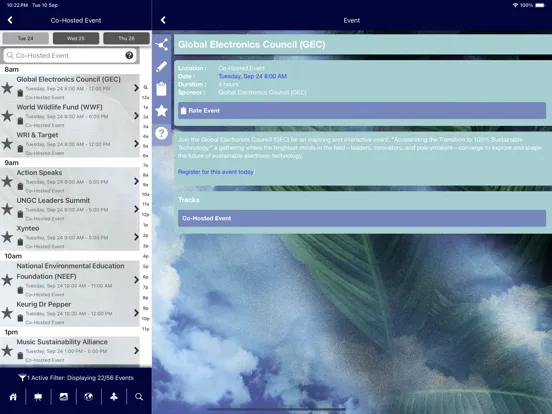This screenshot has height=414, width=552.
Task: Open search from the bottom toolbar
Action: [x=139, y=397]
